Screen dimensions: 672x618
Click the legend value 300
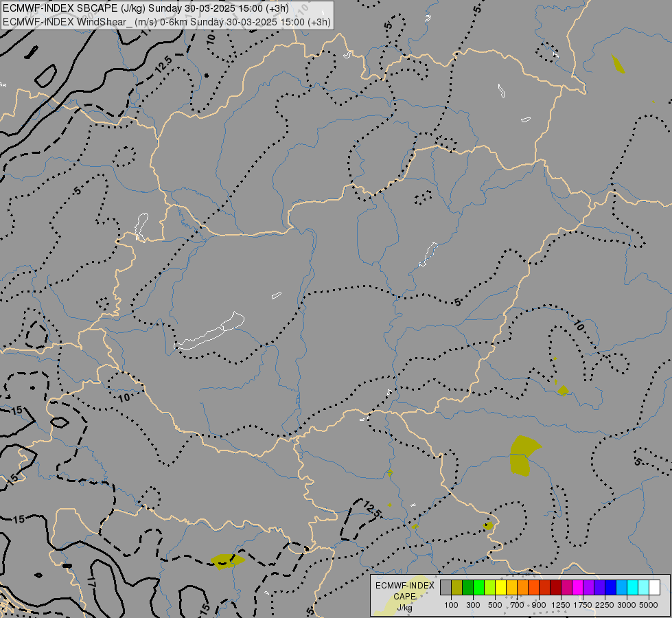[x=473, y=605]
